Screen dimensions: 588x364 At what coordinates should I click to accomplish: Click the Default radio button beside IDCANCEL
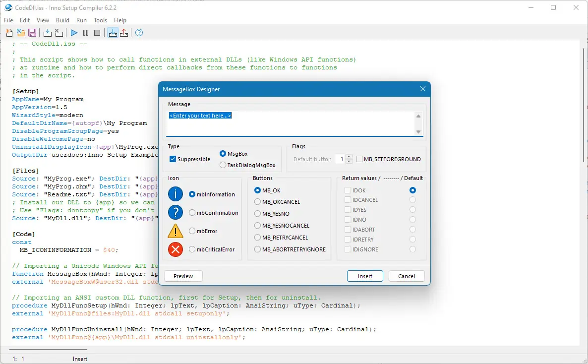point(412,200)
